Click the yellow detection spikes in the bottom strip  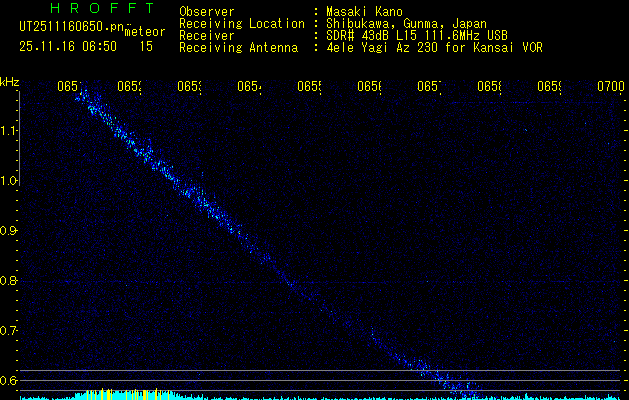(x=126, y=394)
